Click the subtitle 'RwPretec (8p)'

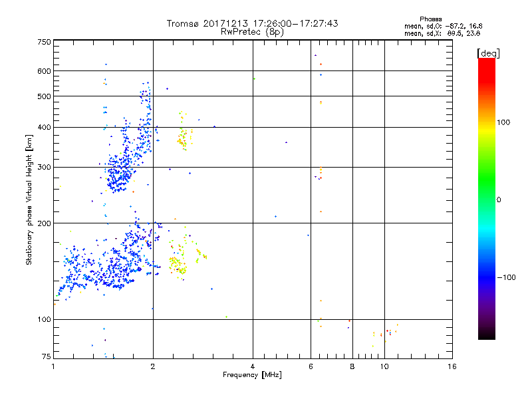point(252,32)
